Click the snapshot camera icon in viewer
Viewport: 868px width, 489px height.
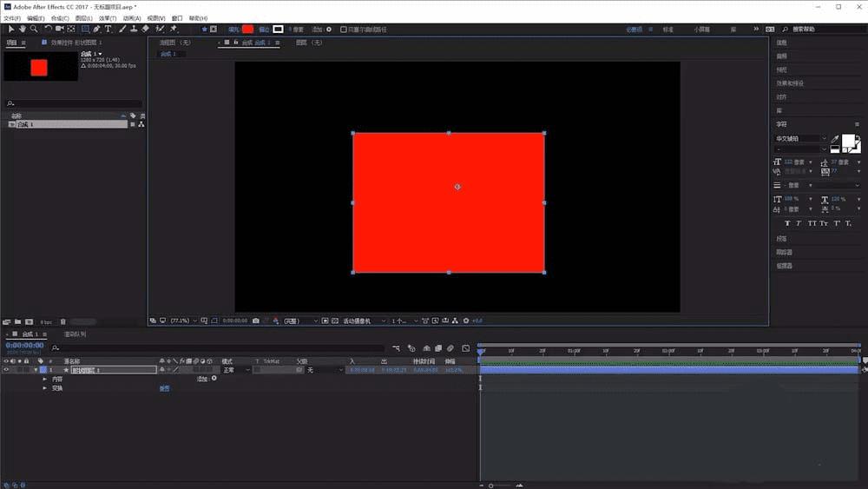255,320
